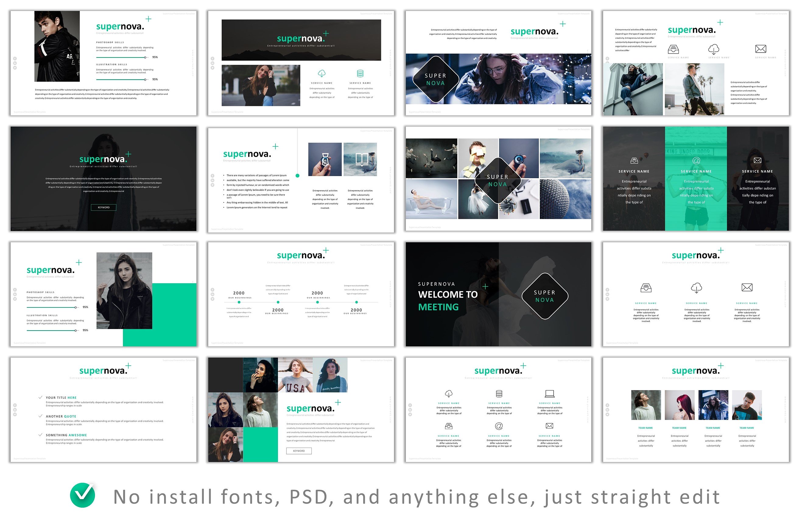Click the white flashlight icon on the blue photo
The width and height of the screenshot is (798, 532).
pos(325,159)
